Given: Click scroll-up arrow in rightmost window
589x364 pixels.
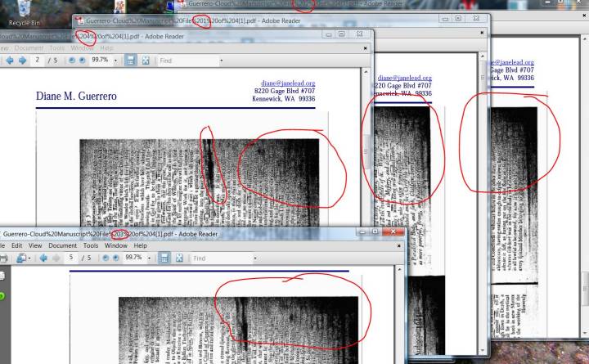Looking at the screenshot, I should pos(584,38).
